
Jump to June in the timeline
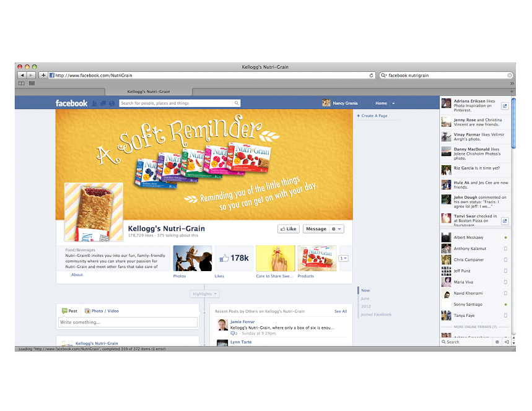coord(365,298)
